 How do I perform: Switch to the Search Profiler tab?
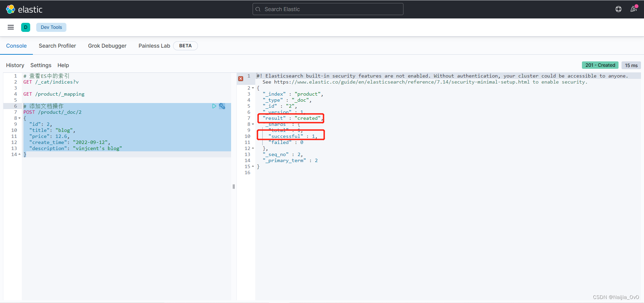pos(57,46)
